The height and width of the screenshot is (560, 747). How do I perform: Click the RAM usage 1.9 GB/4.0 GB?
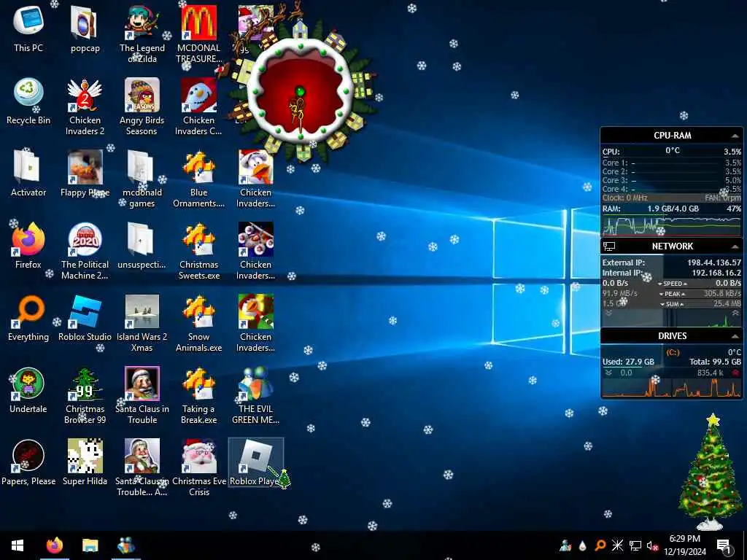673,209
